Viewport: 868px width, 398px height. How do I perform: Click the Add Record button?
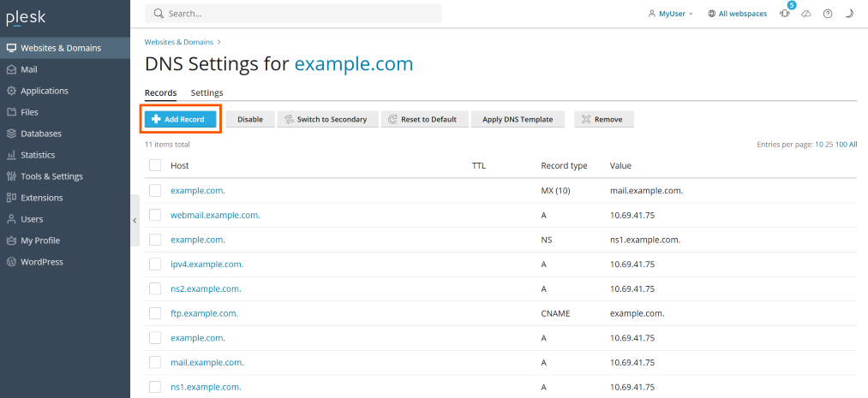(x=180, y=119)
